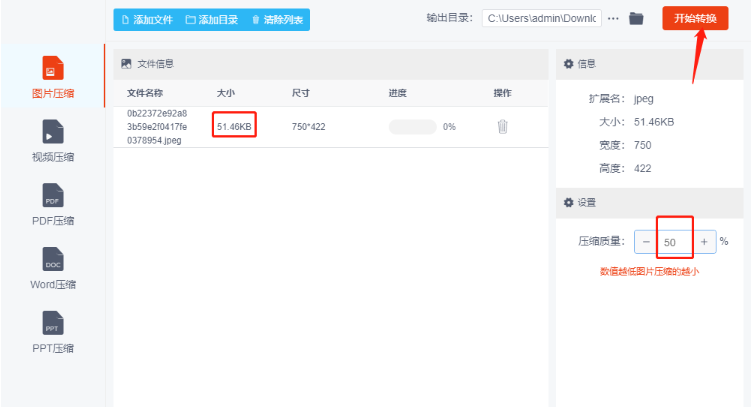751x407 pixels.
Task: Click the 文件信息 panel image icon
Action: 126,64
